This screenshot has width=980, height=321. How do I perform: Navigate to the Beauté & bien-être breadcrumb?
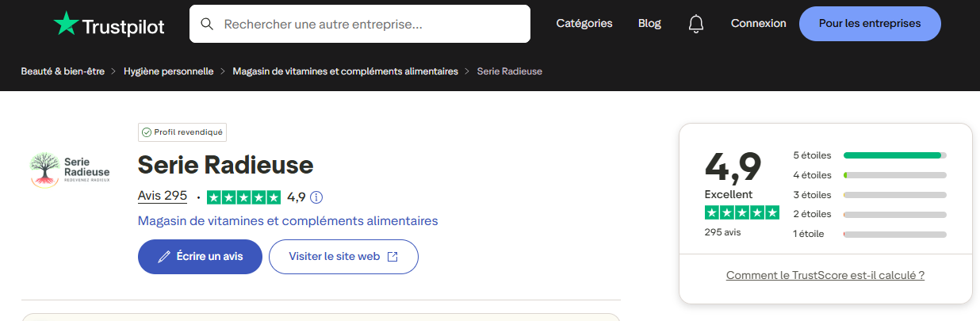tap(63, 71)
